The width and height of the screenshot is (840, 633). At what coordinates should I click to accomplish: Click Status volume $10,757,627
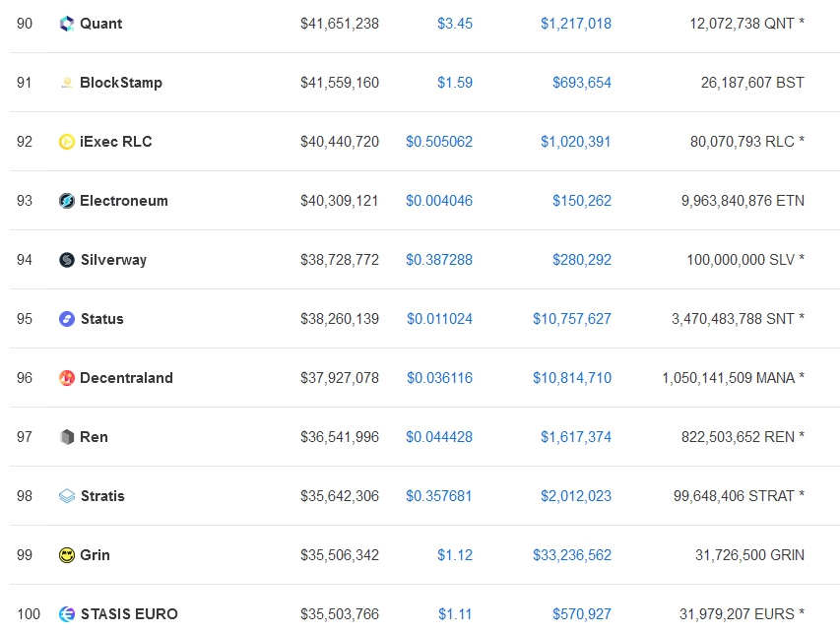tap(572, 319)
